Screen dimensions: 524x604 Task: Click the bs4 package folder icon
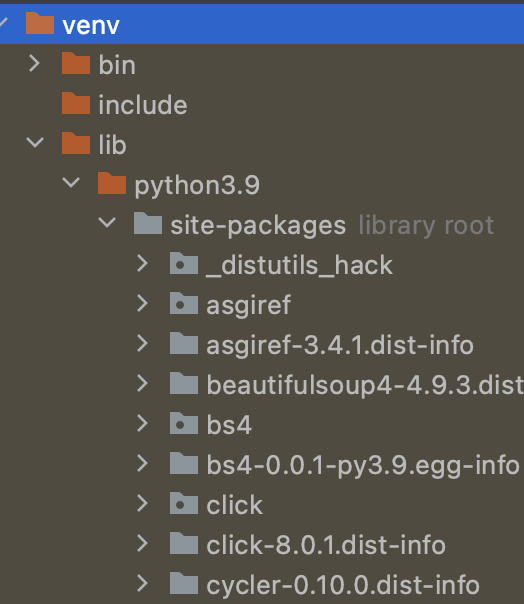pos(184,424)
